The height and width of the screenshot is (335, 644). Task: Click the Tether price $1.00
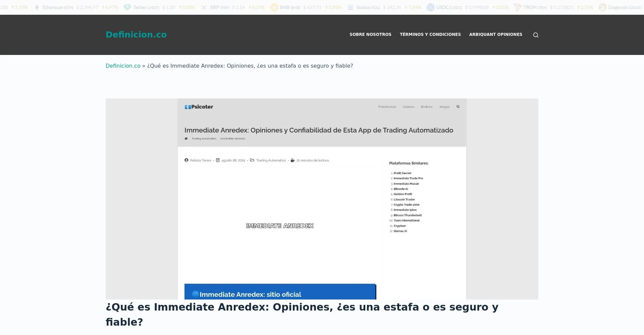169,7
